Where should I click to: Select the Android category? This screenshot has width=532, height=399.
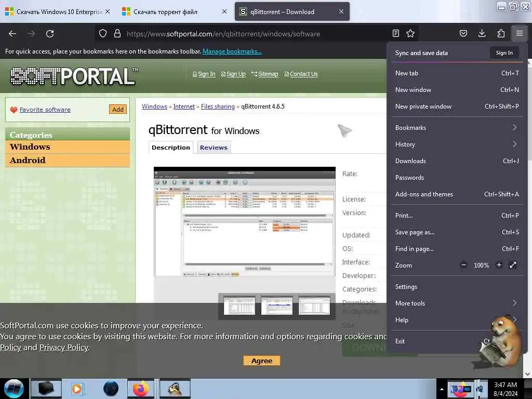[x=67, y=160]
